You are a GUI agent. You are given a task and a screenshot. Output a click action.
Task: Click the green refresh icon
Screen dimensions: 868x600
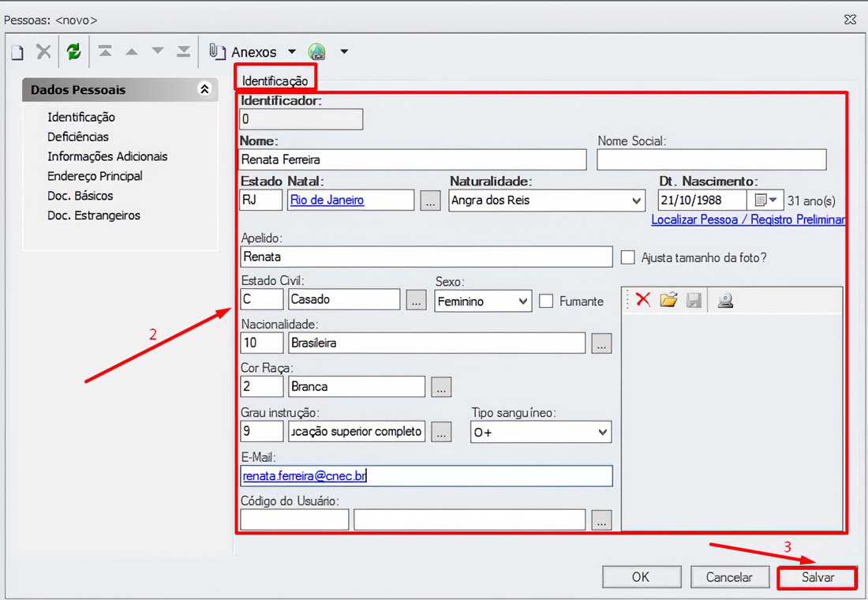[73, 52]
